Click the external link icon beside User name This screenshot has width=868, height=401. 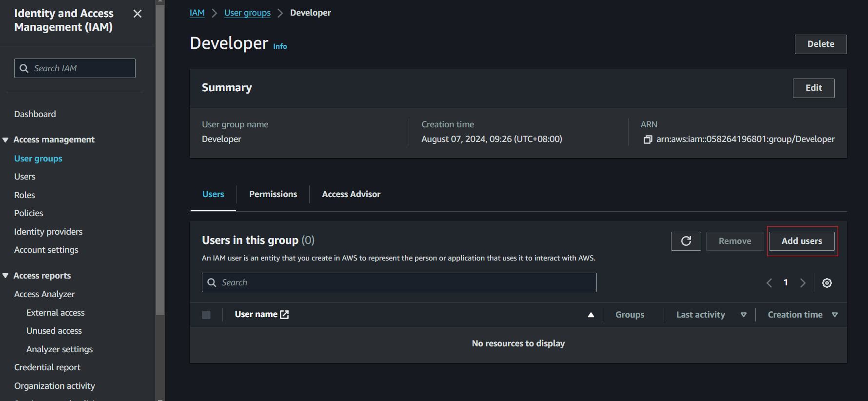pyautogui.click(x=285, y=315)
